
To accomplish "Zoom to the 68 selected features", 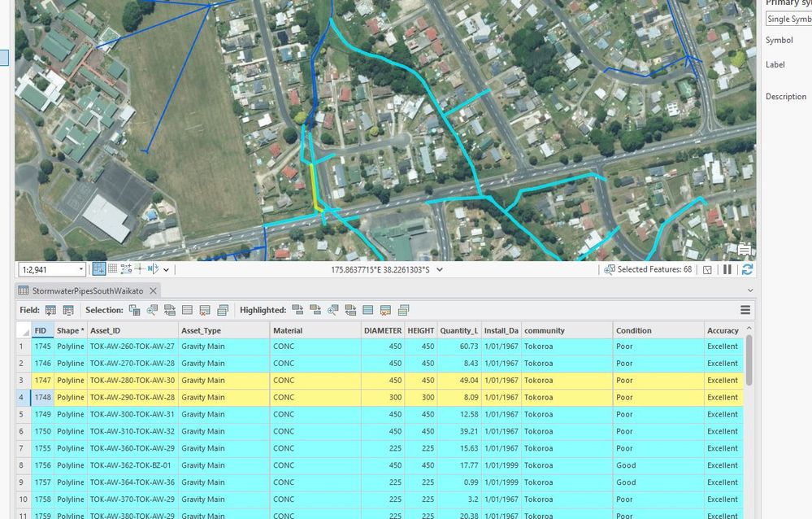I will pos(610,269).
